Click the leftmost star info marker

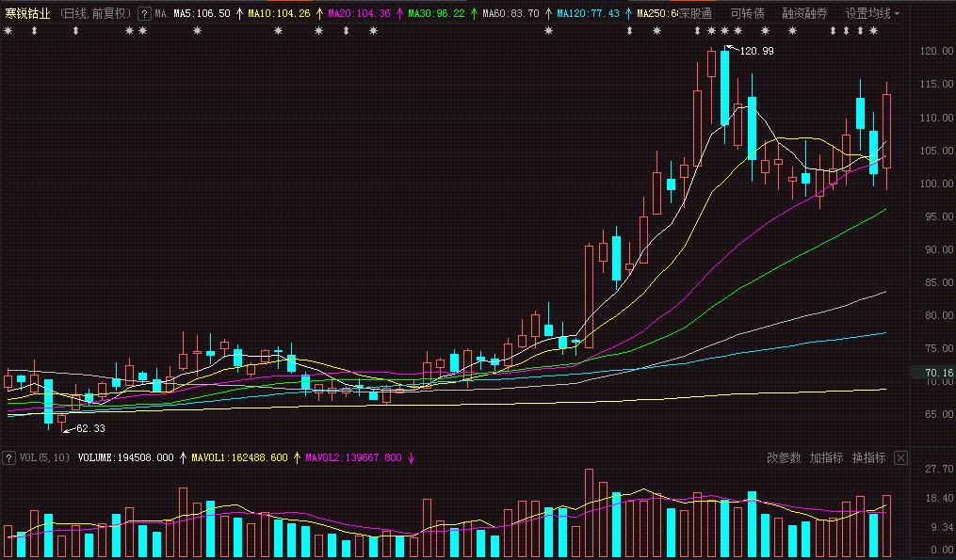8,30
